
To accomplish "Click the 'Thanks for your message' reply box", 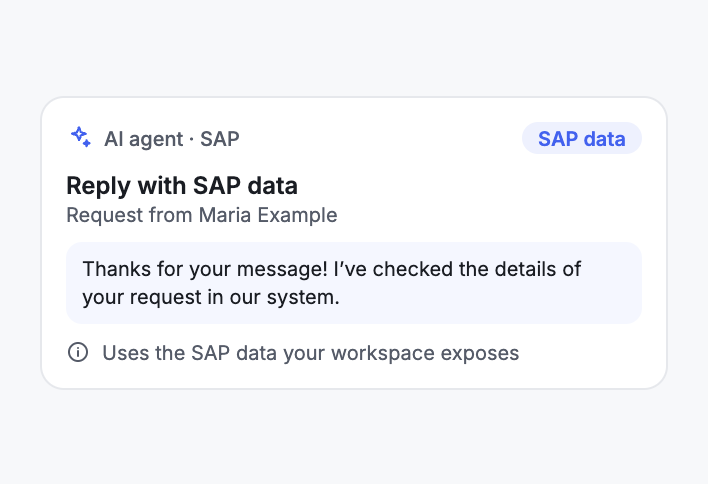I will tap(354, 283).
